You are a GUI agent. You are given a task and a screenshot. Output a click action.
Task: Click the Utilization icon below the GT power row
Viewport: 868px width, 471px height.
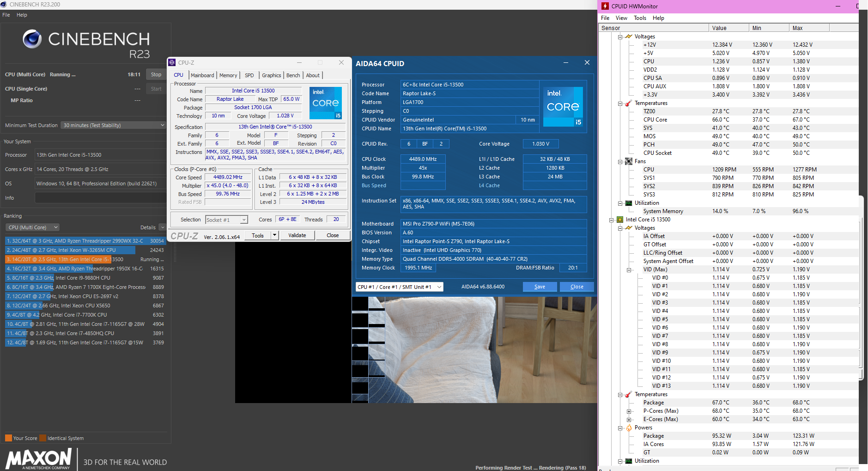coord(628,461)
